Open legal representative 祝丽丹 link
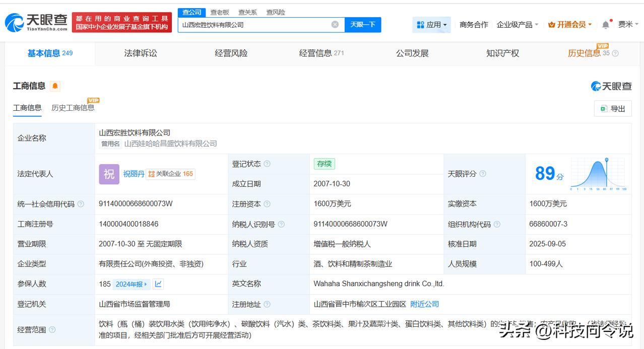The width and height of the screenshot is (644, 349). pyautogui.click(x=134, y=174)
